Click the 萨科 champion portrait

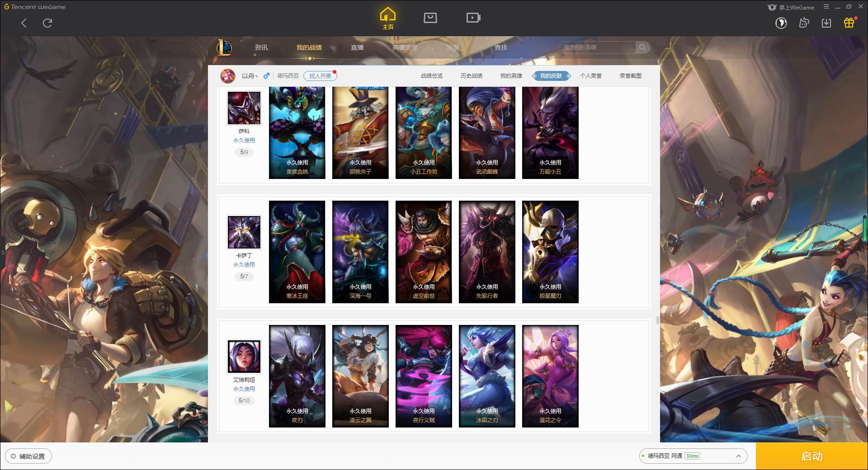click(244, 108)
